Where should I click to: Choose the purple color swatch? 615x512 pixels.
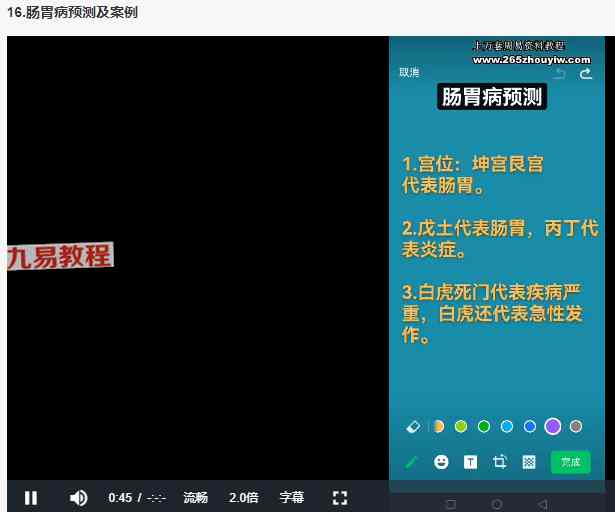coord(552,427)
